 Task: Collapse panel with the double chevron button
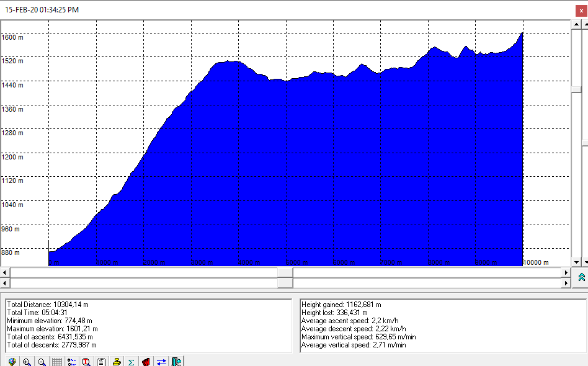point(581,277)
